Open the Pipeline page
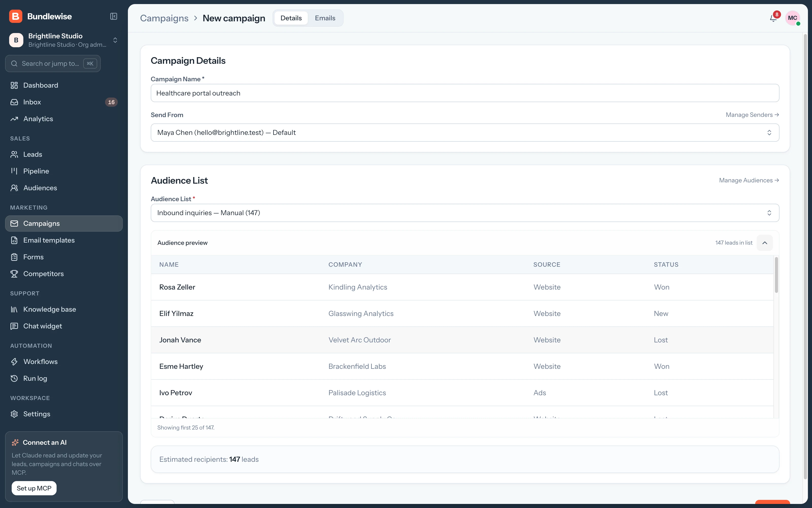 pyautogui.click(x=64, y=171)
